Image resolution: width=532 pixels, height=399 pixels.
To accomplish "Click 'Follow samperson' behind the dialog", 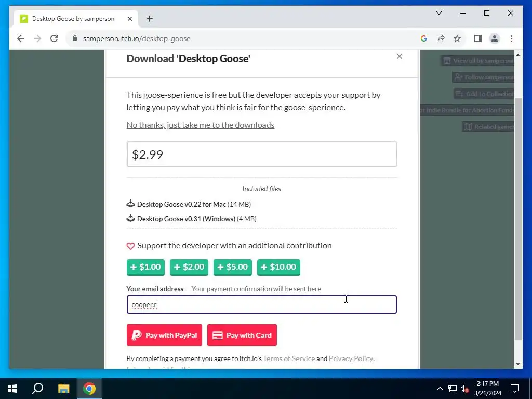I will click(x=484, y=77).
